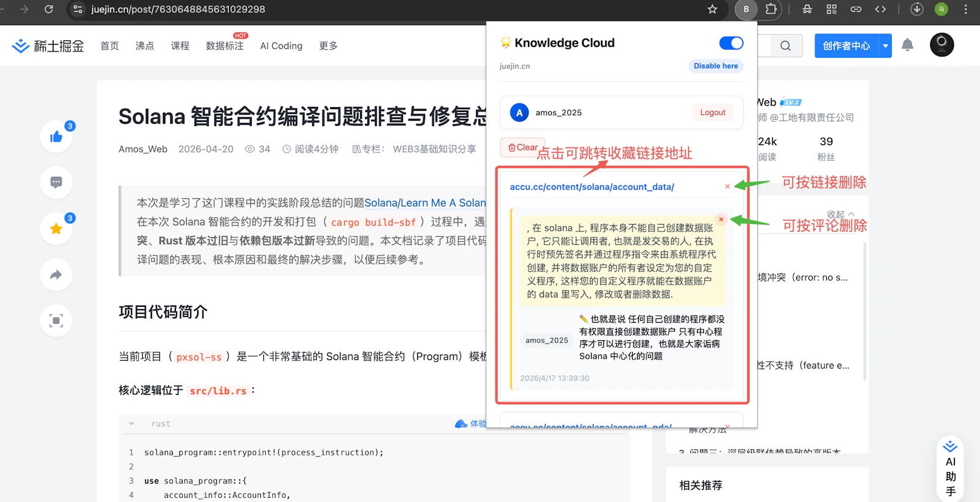The image size is (980, 502).
Task: Log out of amos_2025 account
Action: [712, 113]
